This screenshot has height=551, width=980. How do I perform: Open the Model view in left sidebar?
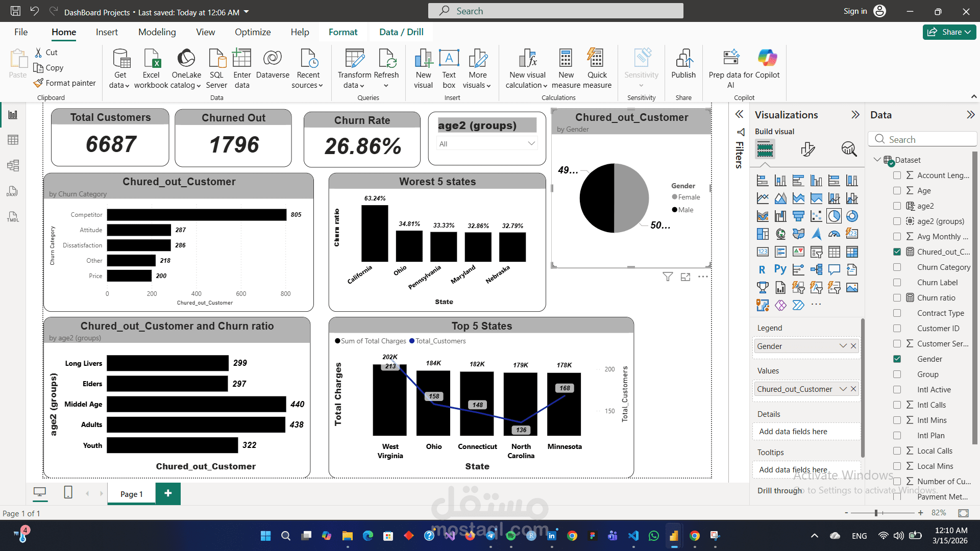point(13,165)
